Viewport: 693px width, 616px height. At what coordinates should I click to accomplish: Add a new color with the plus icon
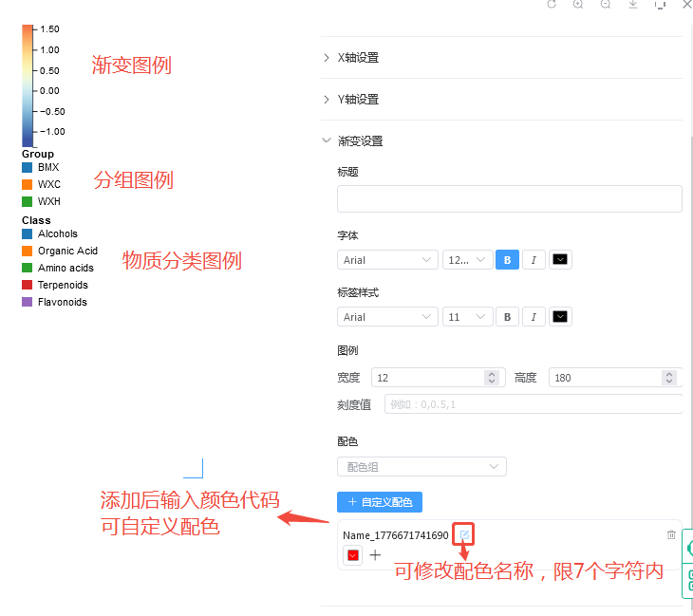click(x=375, y=555)
